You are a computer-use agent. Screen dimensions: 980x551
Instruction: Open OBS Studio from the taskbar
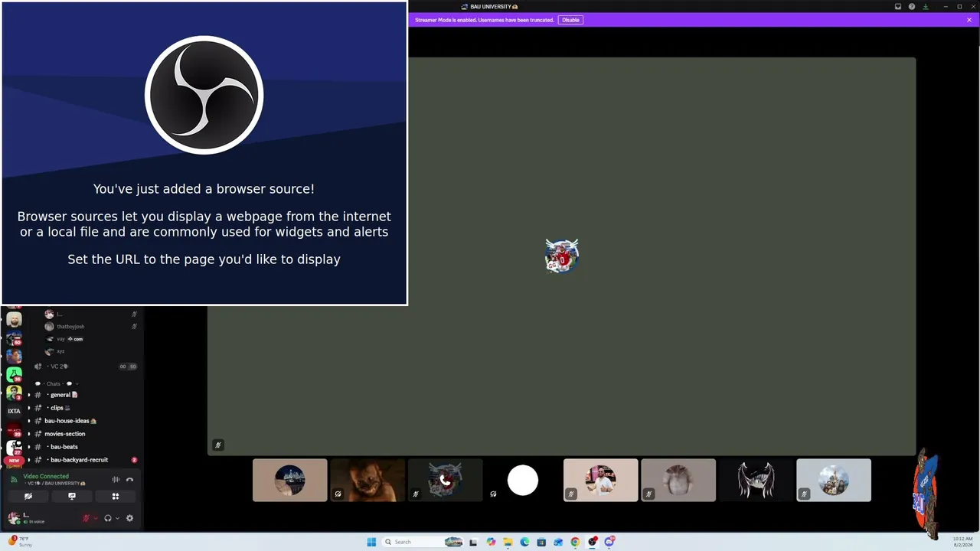click(x=593, y=542)
